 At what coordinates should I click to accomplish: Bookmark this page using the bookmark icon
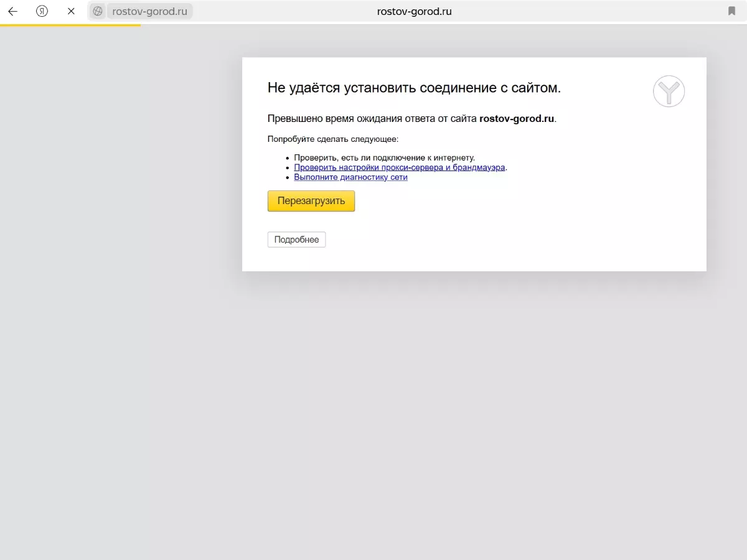click(731, 11)
